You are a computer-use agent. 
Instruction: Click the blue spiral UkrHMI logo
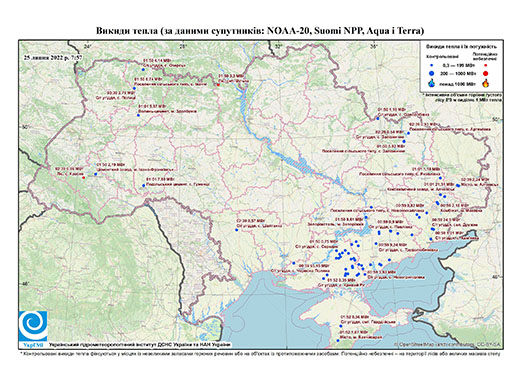[x=33, y=326]
